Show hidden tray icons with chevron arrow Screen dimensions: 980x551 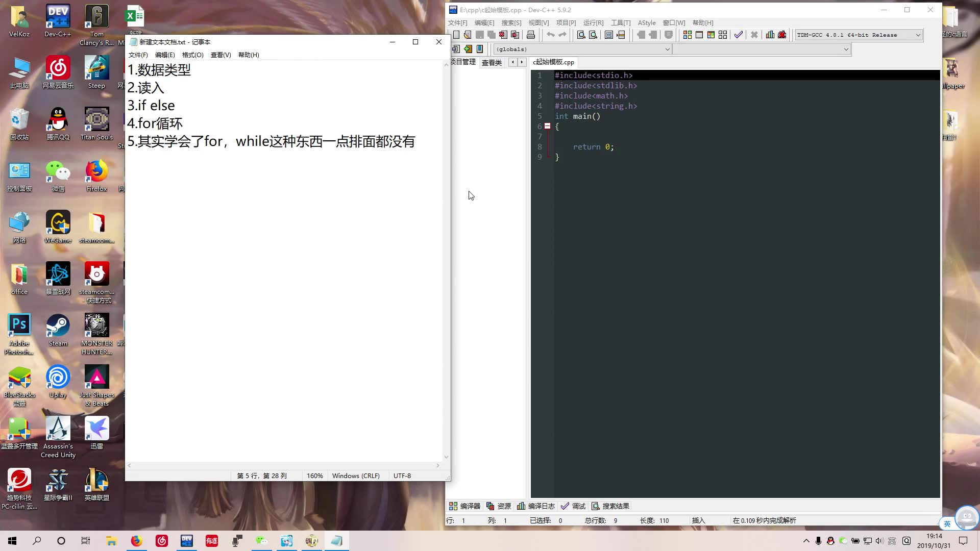(x=806, y=541)
